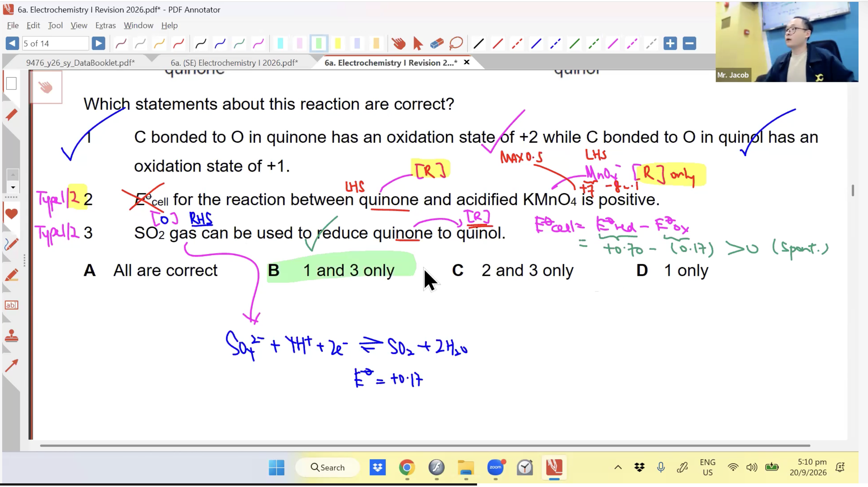Click the horizontal scrollbar
This screenshot has height=487, width=868.
point(425,446)
